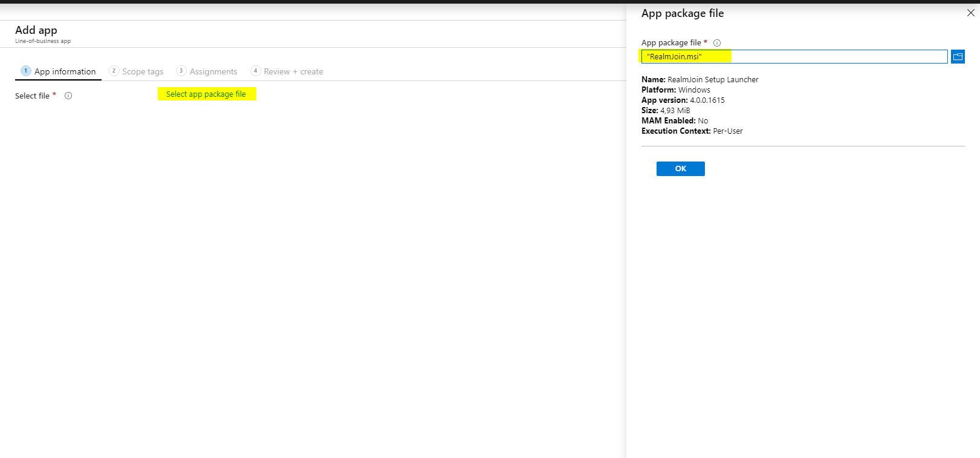Image resolution: width=980 pixels, height=458 pixels.
Task: Click the OK button
Action: point(681,169)
